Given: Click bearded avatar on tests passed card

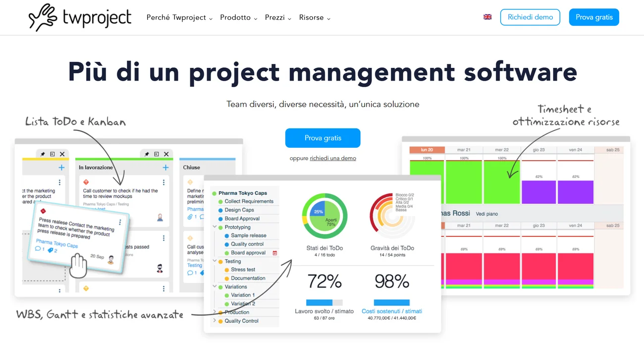Looking at the screenshot, I should [160, 268].
